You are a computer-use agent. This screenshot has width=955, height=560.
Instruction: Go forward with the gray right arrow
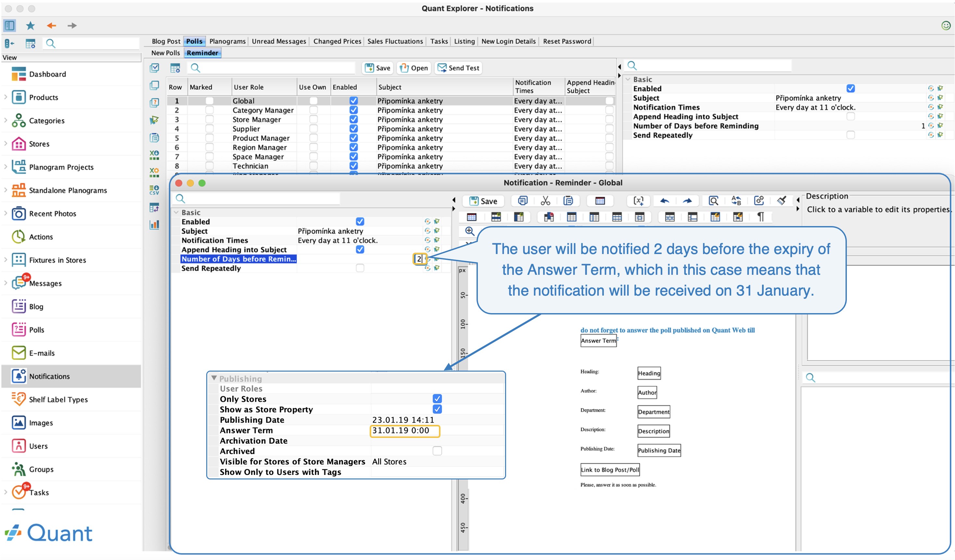point(72,25)
